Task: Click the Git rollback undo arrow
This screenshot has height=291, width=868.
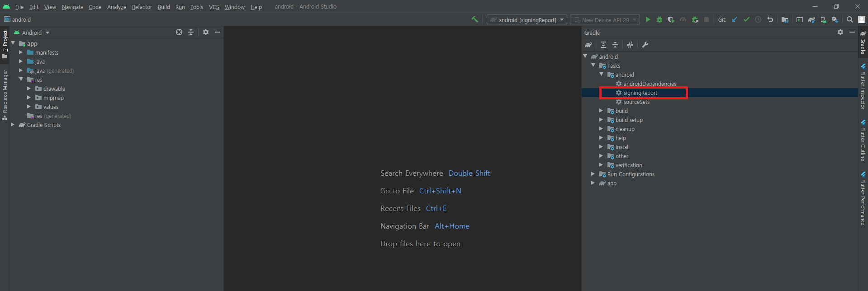Action: tap(770, 19)
